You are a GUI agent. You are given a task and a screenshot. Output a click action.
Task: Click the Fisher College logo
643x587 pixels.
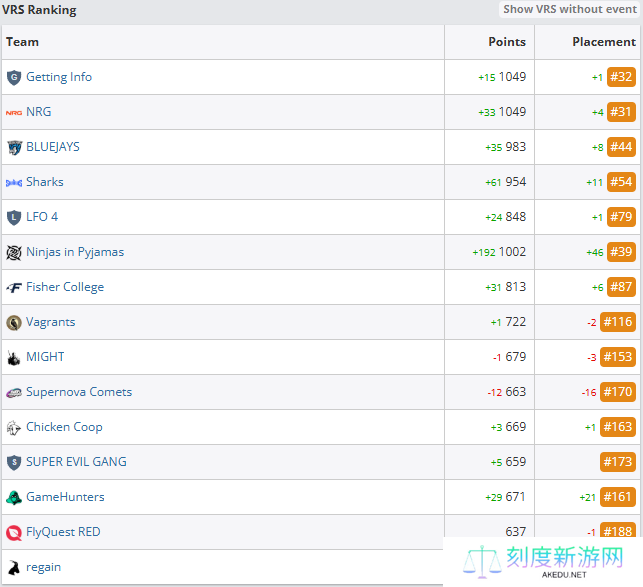[x=14, y=288]
